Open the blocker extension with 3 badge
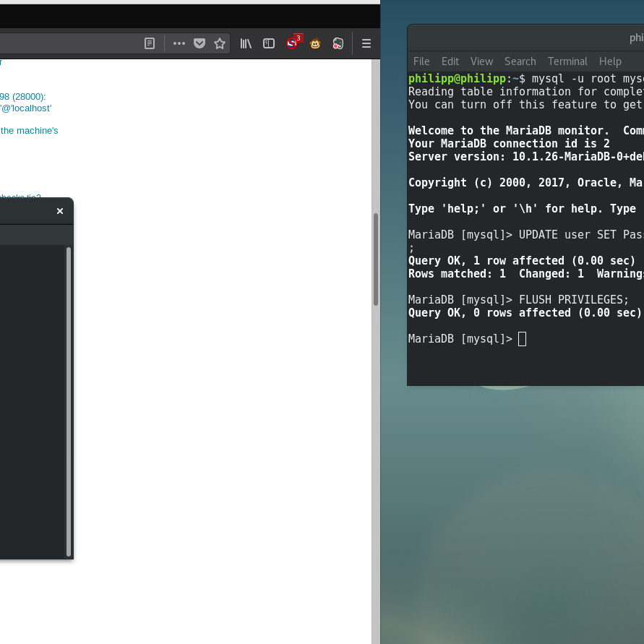This screenshot has height=644, width=644. click(x=292, y=43)
